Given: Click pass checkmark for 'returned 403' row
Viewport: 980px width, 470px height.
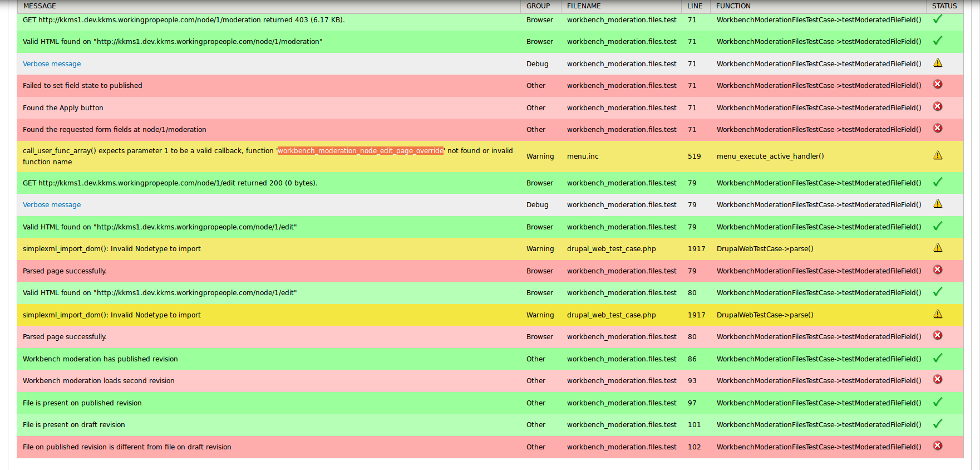Looking at the screenshot, I should click(938, 19).
